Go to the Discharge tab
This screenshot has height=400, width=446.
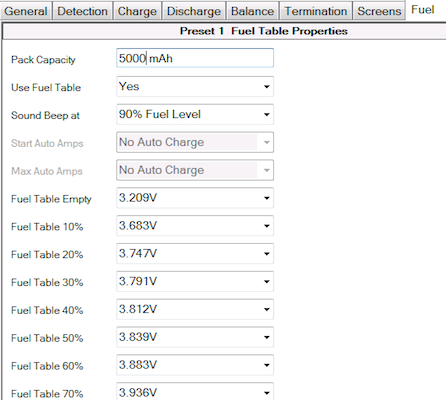(x=194, y=11)
